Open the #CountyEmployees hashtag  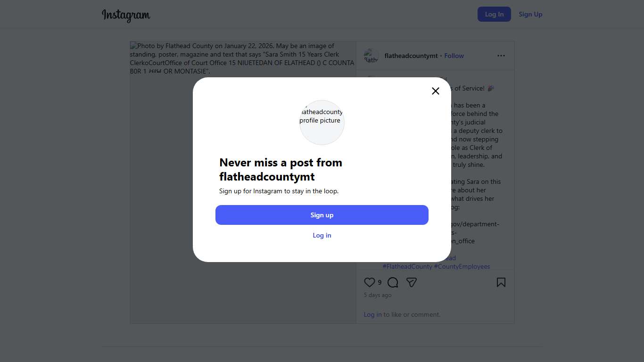point(462,266)
